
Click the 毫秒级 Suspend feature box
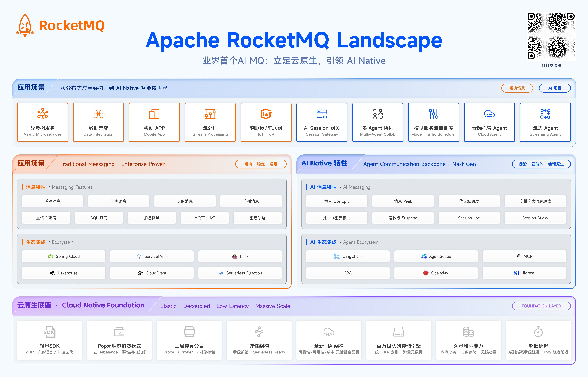click(403, 218)
